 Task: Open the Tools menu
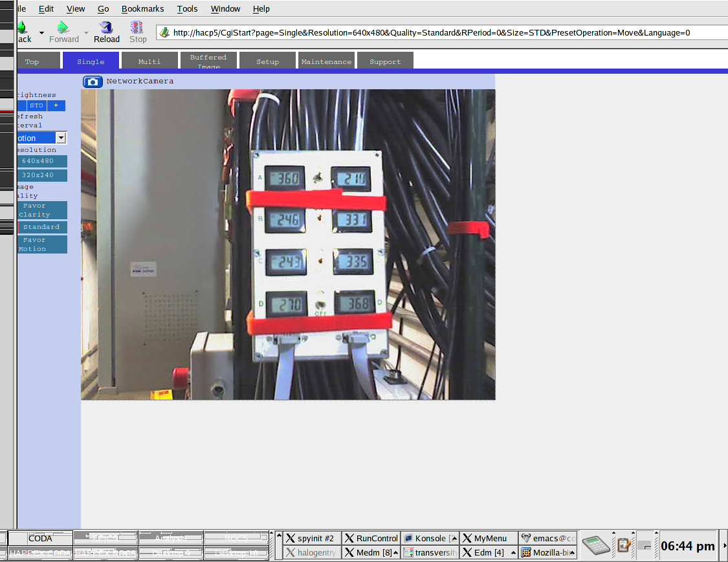click(187, 9)
